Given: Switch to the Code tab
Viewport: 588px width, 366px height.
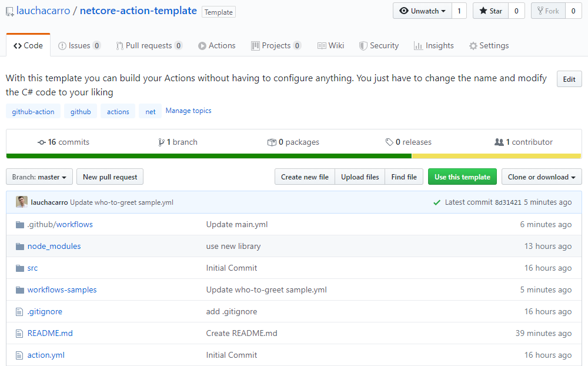Looking at the screenshot, I should pos(28,45).
